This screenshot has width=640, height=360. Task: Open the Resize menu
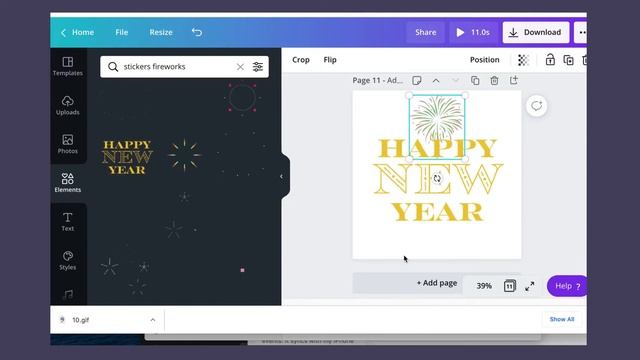[161, 32]
